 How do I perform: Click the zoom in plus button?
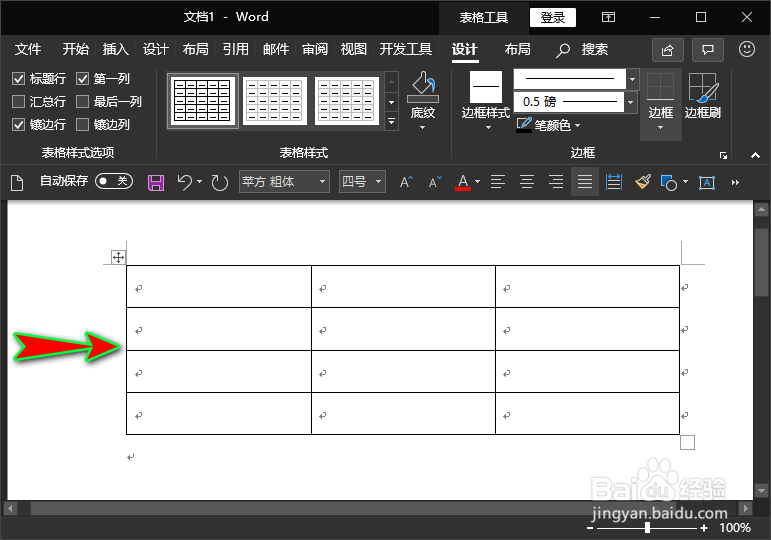coord(704,528)
